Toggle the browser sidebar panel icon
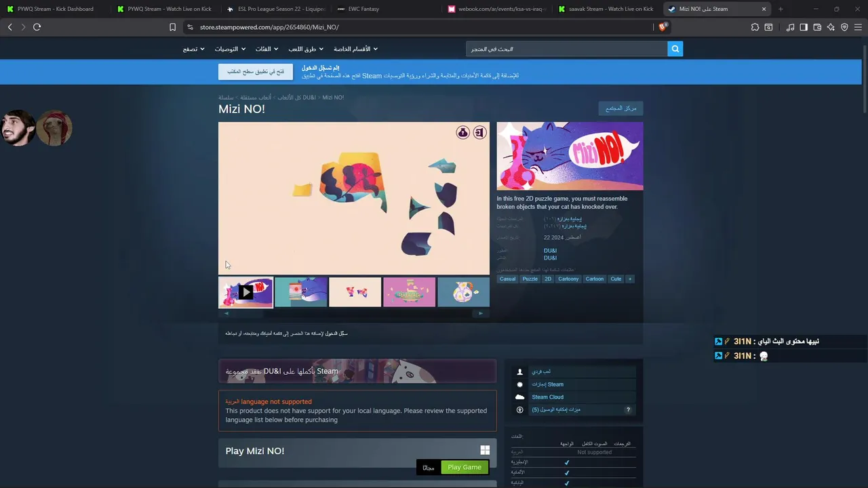The height and width of the screenshot is (488, 868). click(x=804, y=27)
